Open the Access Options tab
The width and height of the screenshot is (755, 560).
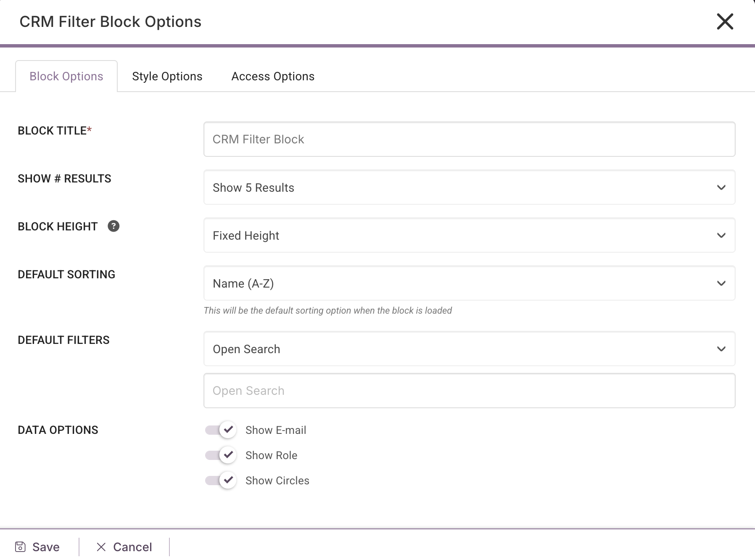coord(273,77)
